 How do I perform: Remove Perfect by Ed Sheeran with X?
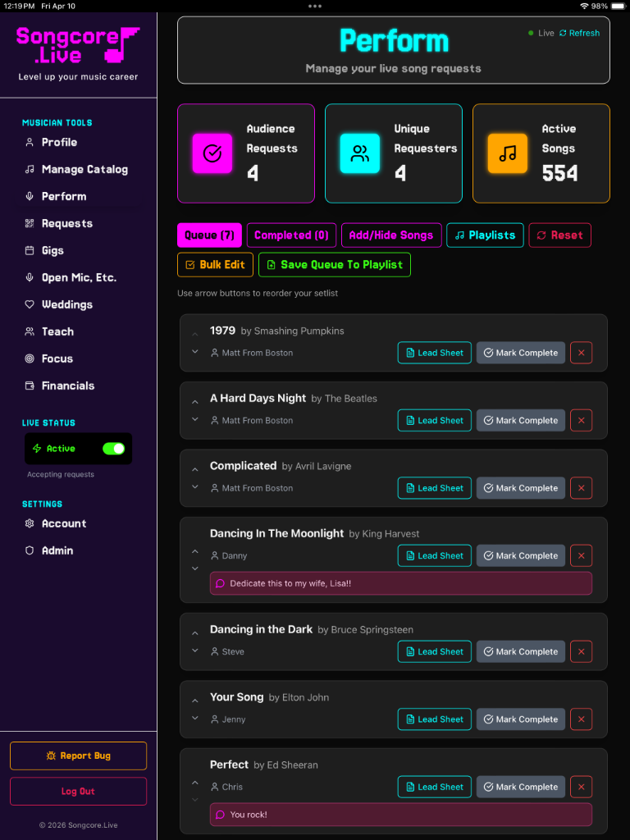tap(582, 787)
